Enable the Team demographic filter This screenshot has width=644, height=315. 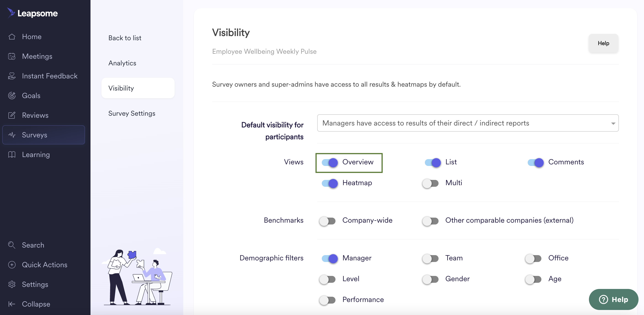pos(430,259)
